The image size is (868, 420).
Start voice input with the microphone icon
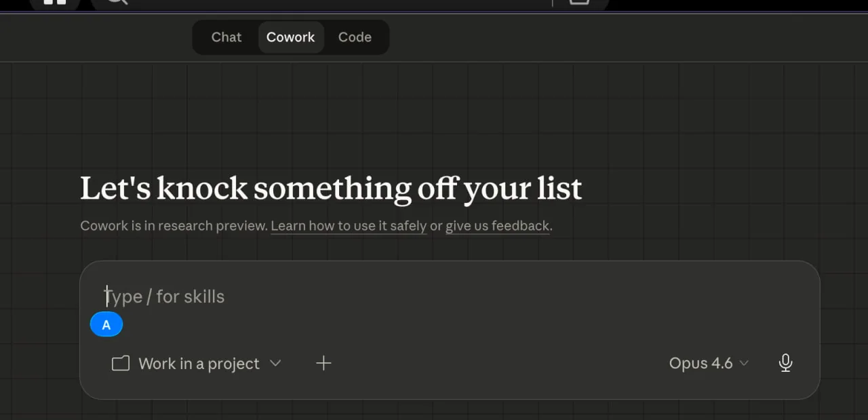(785, 364)
